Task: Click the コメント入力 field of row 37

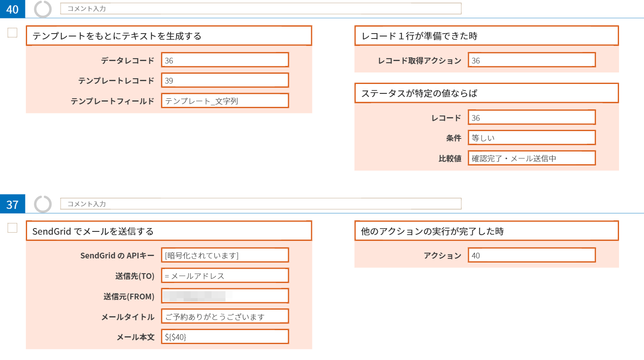Action: coord(261,204)
